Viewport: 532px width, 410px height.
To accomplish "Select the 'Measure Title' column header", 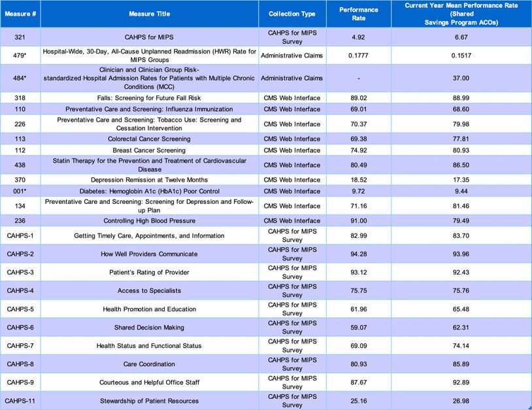I will [x=149, y=14].
